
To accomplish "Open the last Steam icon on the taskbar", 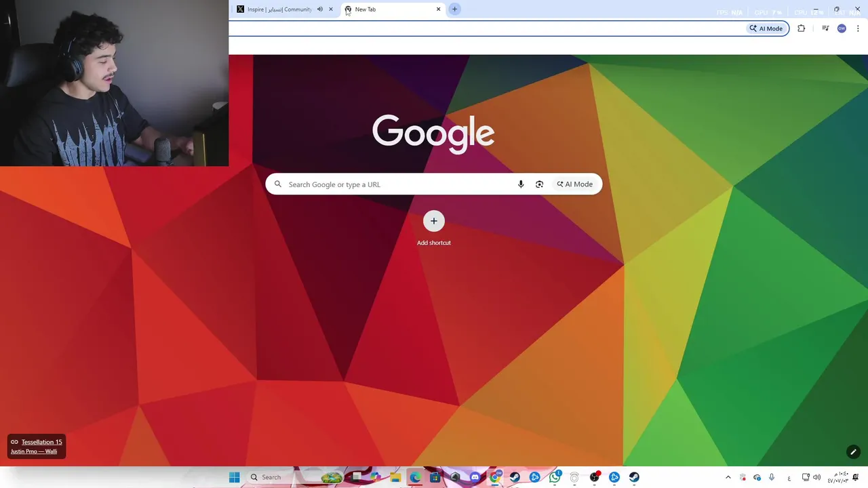I will [634, 477].
